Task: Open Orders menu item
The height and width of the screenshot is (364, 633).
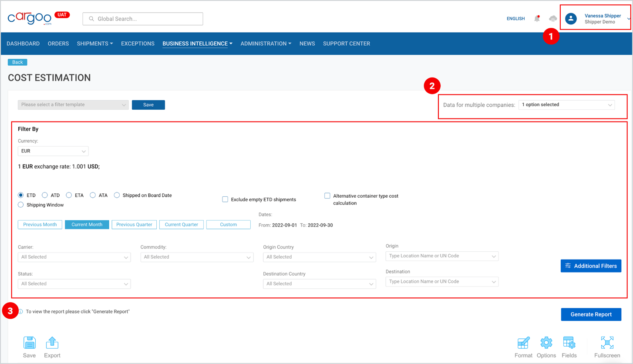Action: [x=58, y=44]
